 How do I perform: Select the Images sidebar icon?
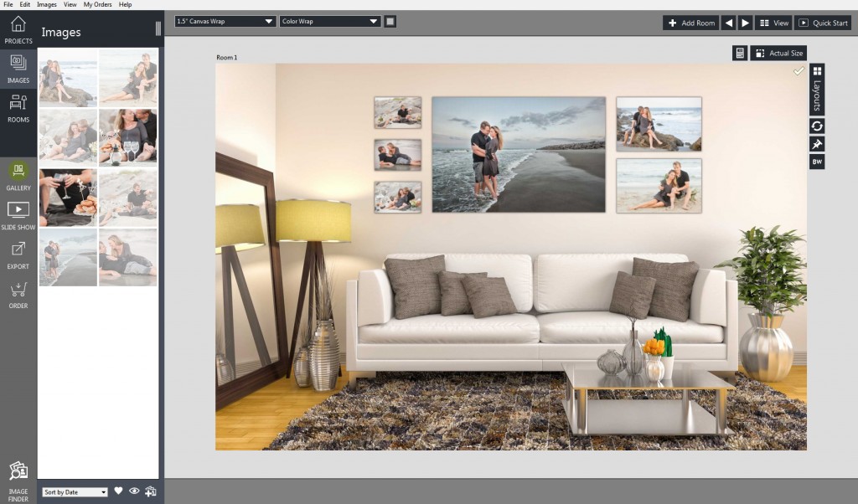point(18,69)
